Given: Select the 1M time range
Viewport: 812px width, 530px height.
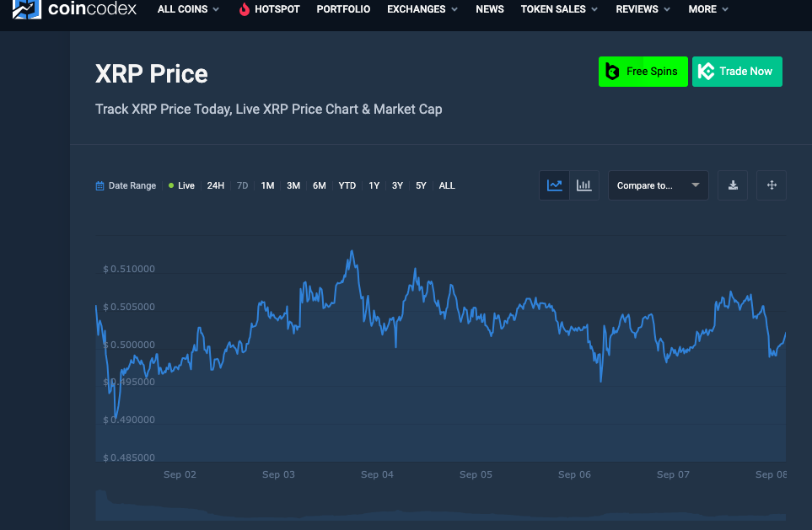Looking at the screenshot, I should pos(268,186).
